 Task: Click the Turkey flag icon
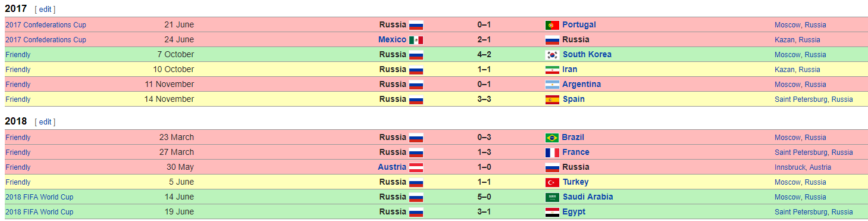pyautogui.click(x=552, y=182)
